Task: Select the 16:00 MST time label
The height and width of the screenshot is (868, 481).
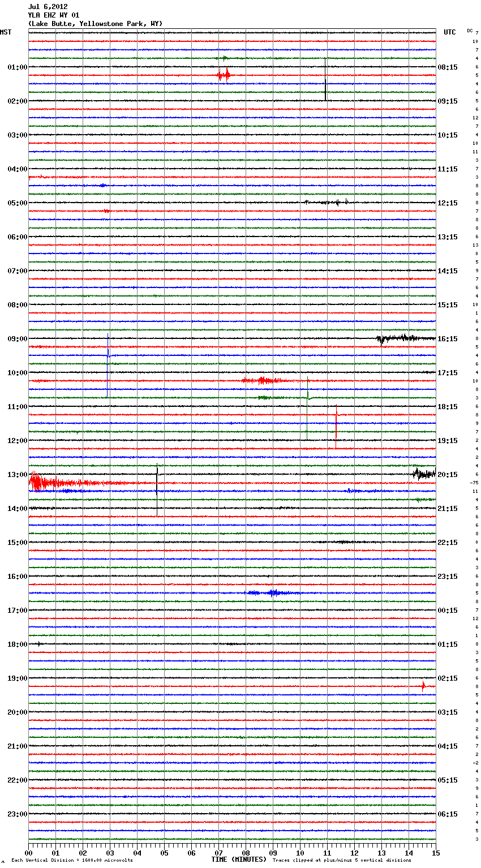Action: pos(18,577)
